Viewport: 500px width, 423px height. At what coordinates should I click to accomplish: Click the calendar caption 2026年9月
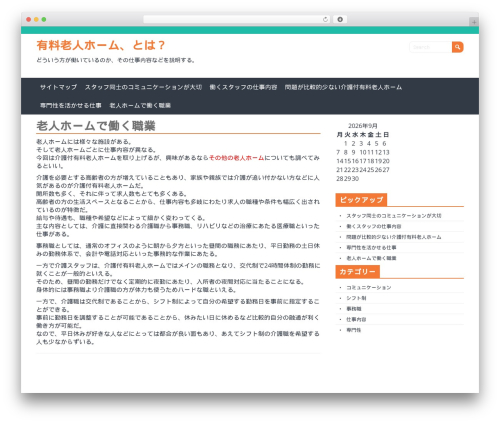363,126
